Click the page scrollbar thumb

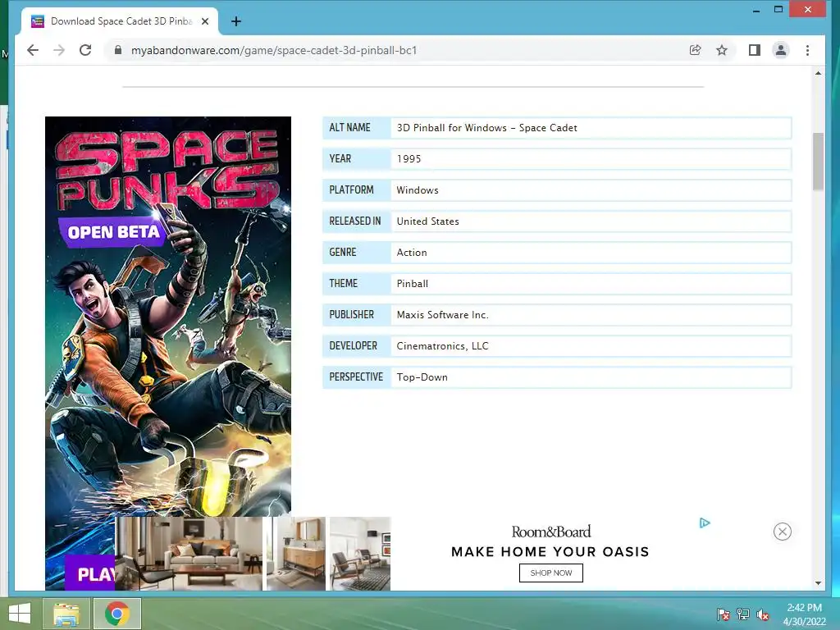click(818, 161)
